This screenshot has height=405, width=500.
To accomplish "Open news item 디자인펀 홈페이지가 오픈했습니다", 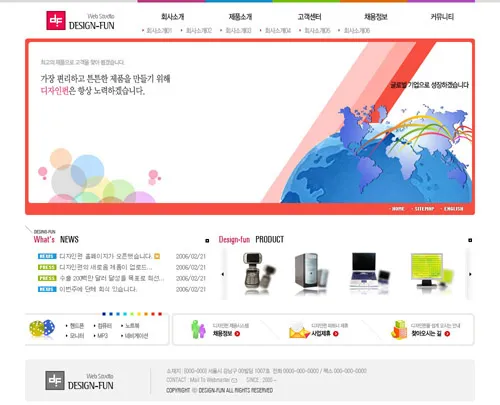I will point(106,256).
